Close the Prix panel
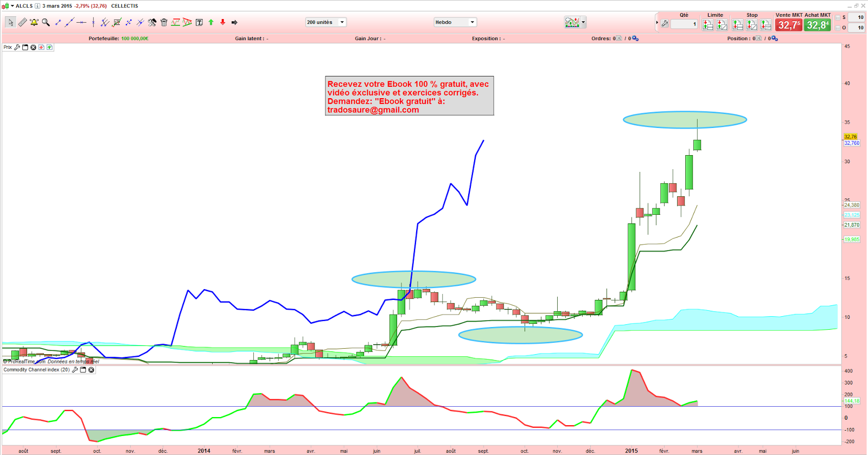The image size is (868, 455). tap(33, 47)
